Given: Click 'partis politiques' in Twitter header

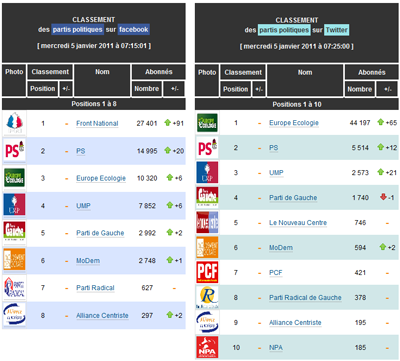Looking at the screenshot, I should pyautogui.click(x=284, y=30).
